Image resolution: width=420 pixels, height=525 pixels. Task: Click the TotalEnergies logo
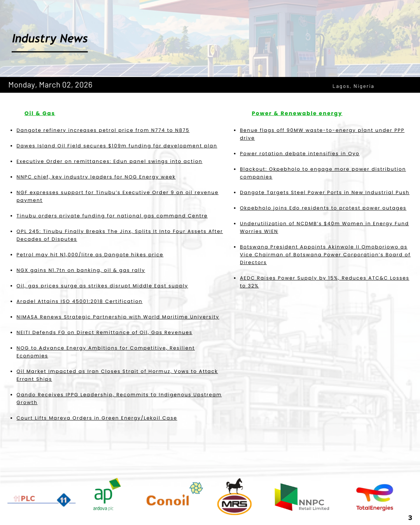pyautogui.click(x=374, y=498)
